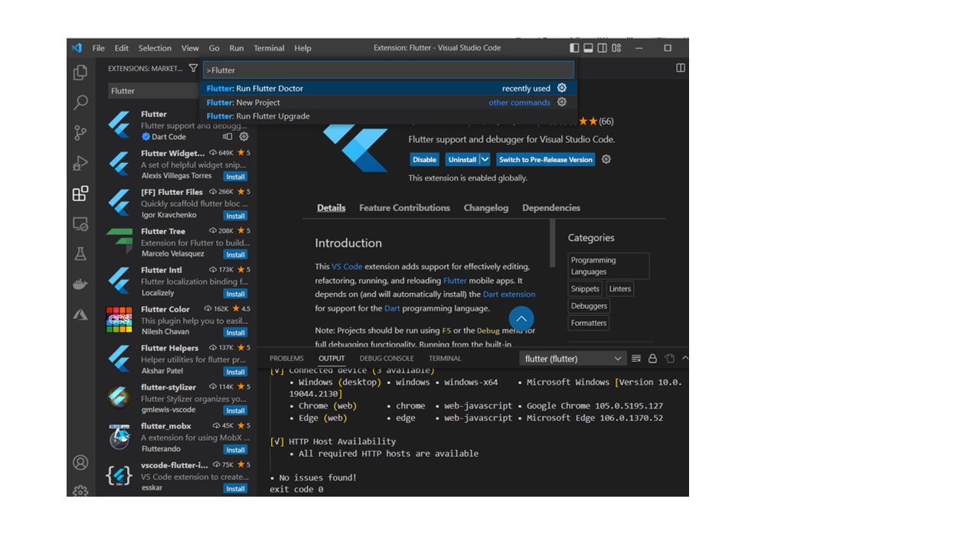Open Manage gear at activity bar bottom

[x=80, y=491]
